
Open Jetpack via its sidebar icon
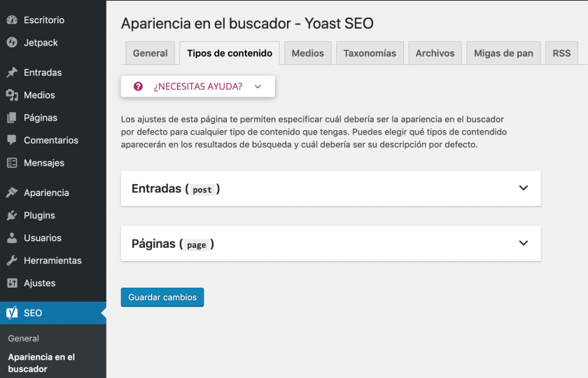point(12,43)
